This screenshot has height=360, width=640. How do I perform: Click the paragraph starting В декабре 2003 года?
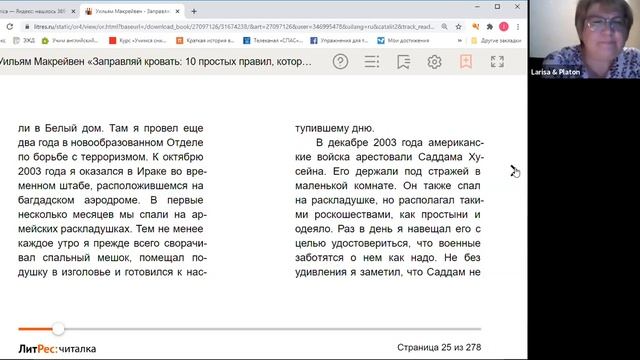388,207
